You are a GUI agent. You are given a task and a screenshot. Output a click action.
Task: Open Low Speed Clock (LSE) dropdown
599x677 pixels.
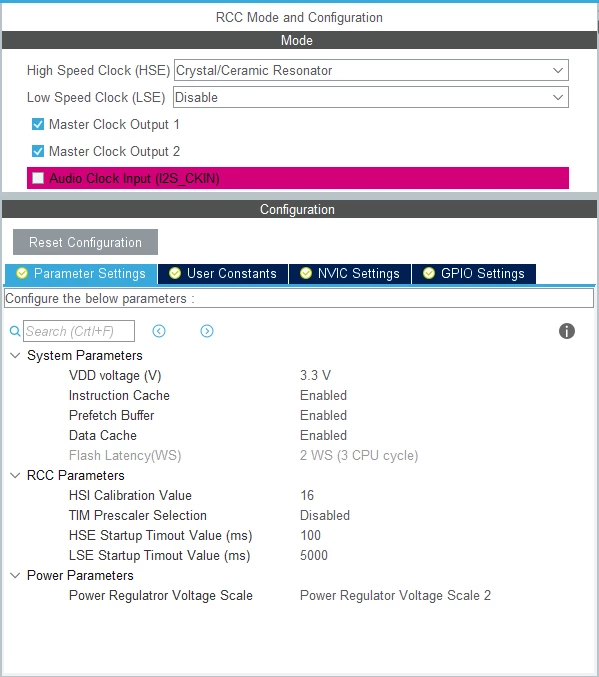coord(371,97)
